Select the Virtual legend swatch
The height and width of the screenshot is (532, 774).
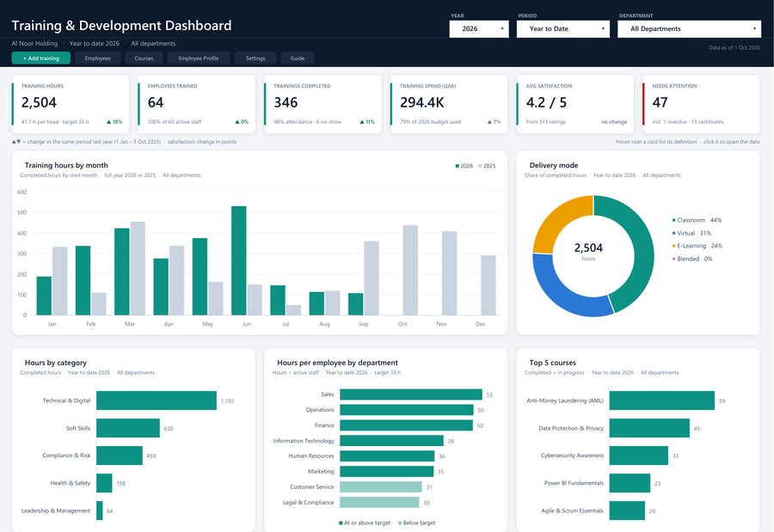tap(673, 233)
